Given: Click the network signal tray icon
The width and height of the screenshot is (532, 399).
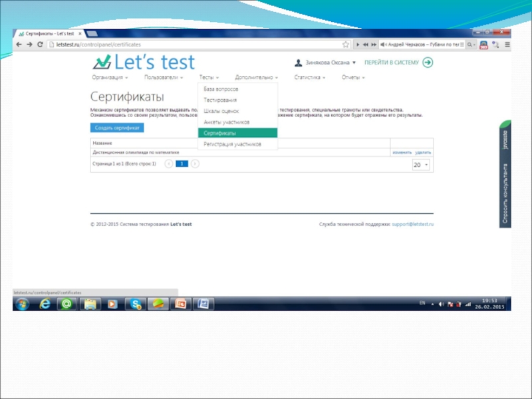Looking at the screenshot, I should 468,305.
